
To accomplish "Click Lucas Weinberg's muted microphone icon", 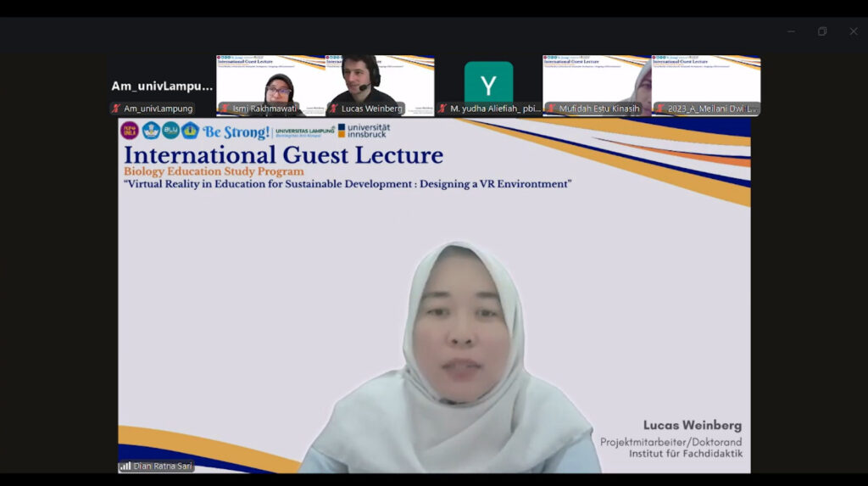I will pyautogui.click(x=334, y=109).
